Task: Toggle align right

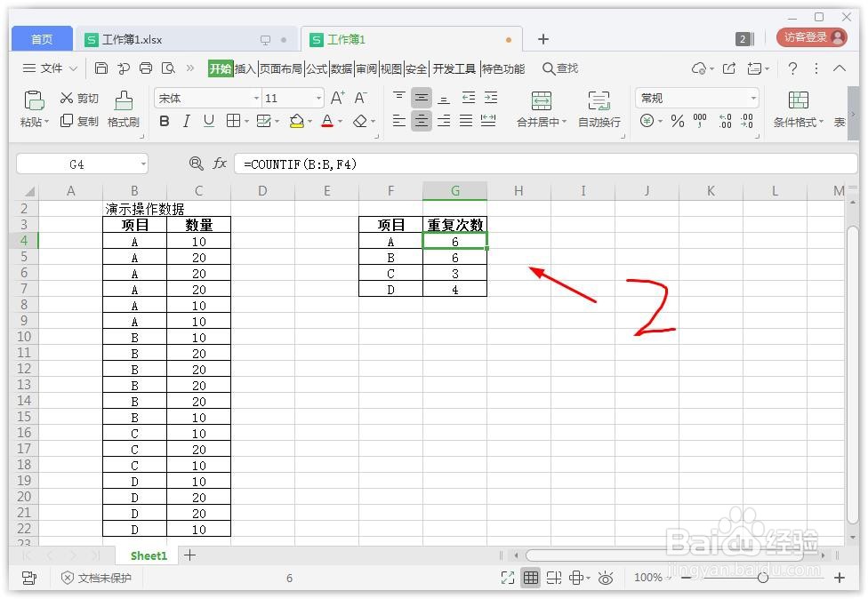Action: click(x=444, y=121)
